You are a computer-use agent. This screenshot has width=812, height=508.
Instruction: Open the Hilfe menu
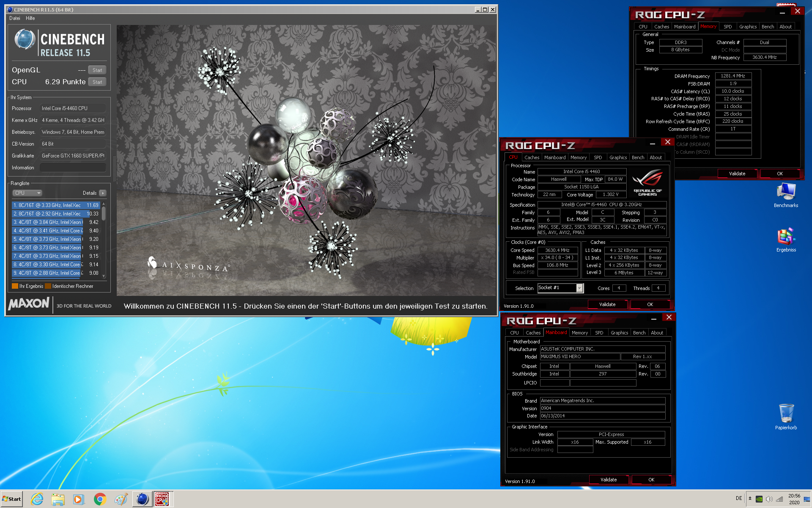pyautogui.click(x=30, y=18)
